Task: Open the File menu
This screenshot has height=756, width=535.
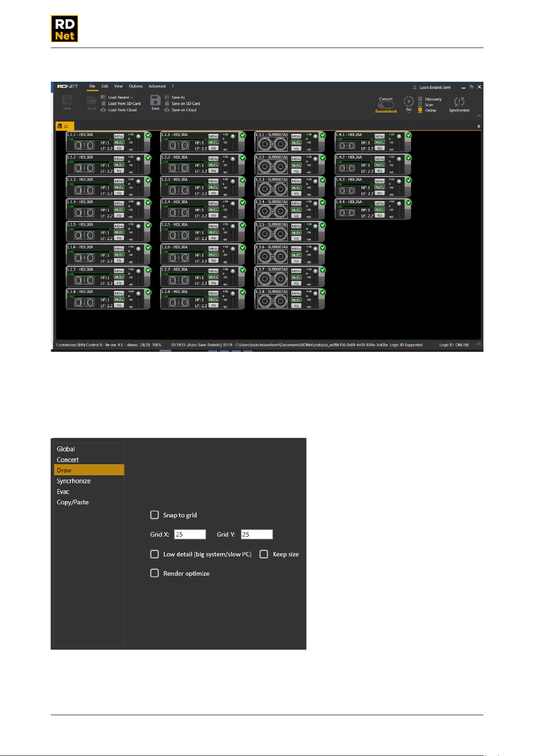Action: click(x=92, y=86)
